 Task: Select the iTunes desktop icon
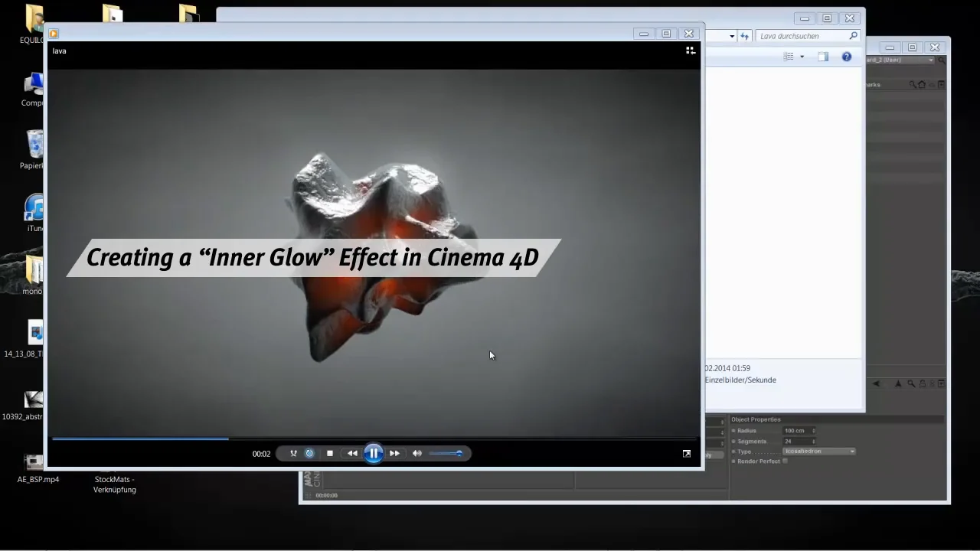click(x=35, y=214)
